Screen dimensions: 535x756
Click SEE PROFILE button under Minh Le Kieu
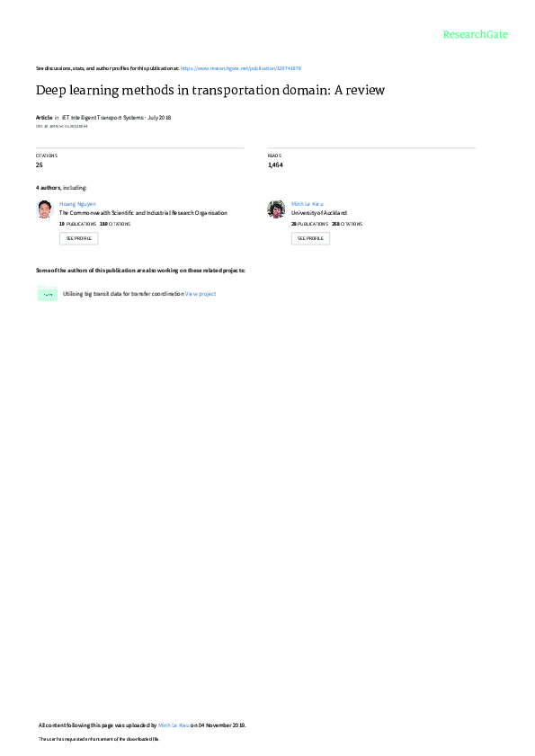[311, 238]
